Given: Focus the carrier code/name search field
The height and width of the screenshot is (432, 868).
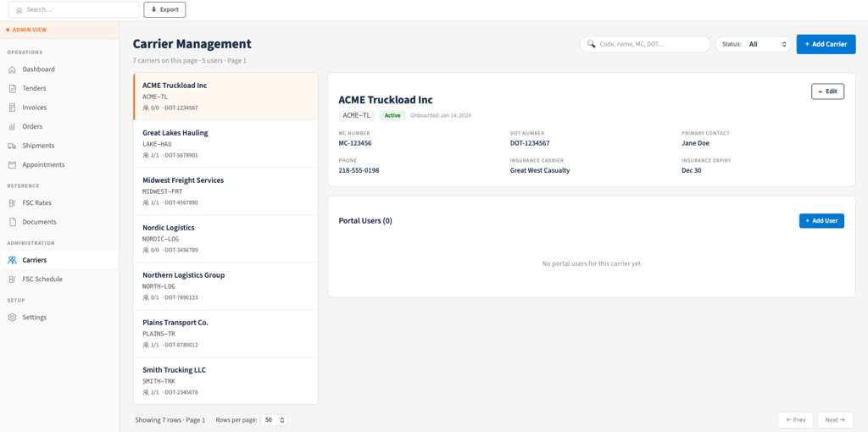Looking at the screenshot, I should [x=645, y=44].
